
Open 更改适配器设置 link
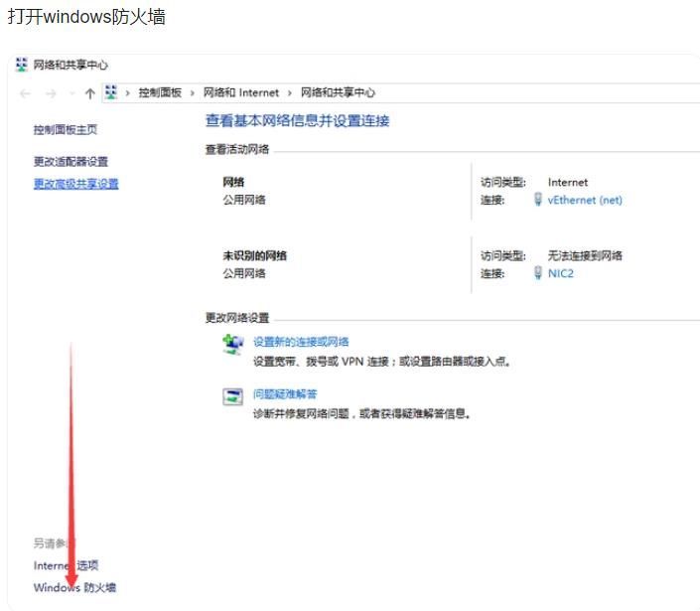[70, 161]
